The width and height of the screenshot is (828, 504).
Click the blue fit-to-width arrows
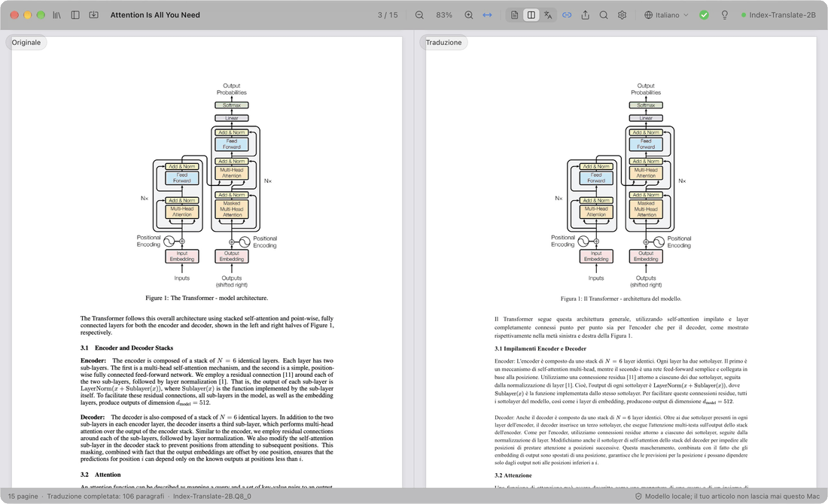click(x=488, y=15)
